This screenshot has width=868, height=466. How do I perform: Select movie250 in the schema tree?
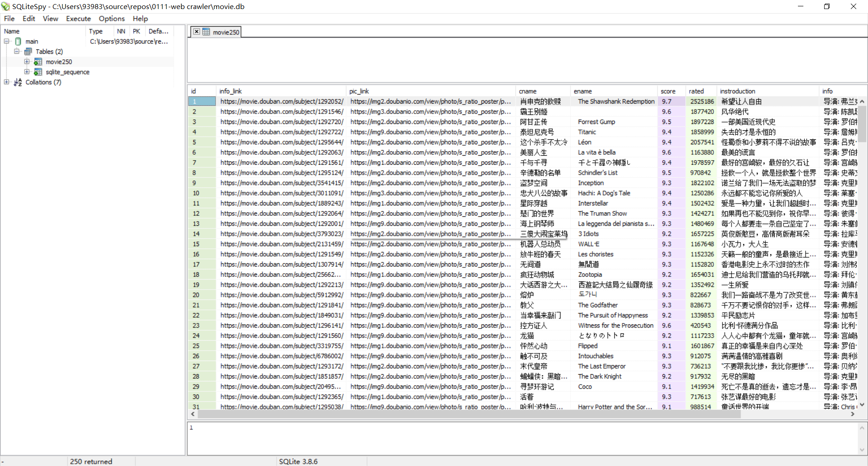[59, 62]
